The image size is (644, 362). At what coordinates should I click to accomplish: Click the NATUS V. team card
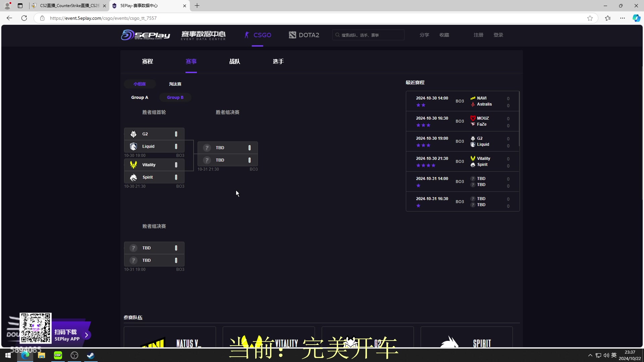click(170, 337)
